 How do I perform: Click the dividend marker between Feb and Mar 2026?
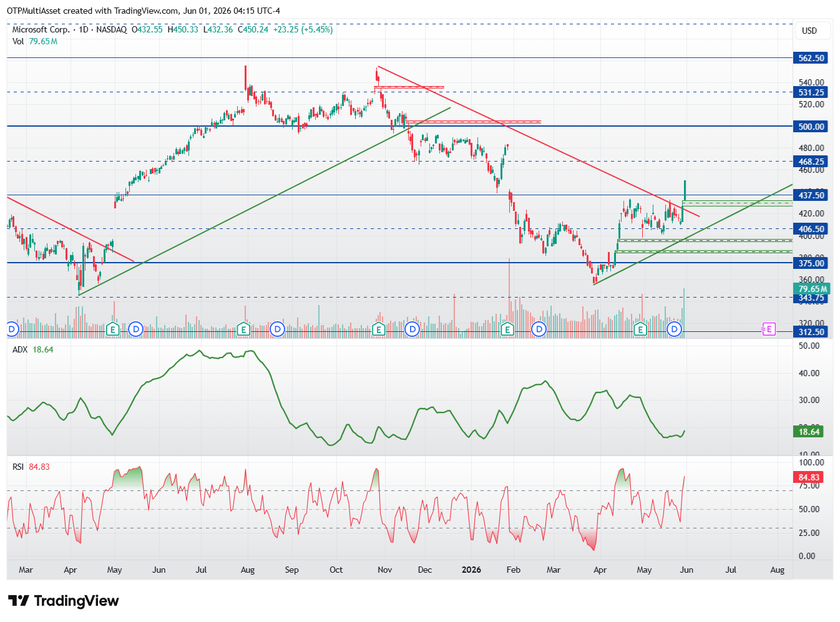539,329
